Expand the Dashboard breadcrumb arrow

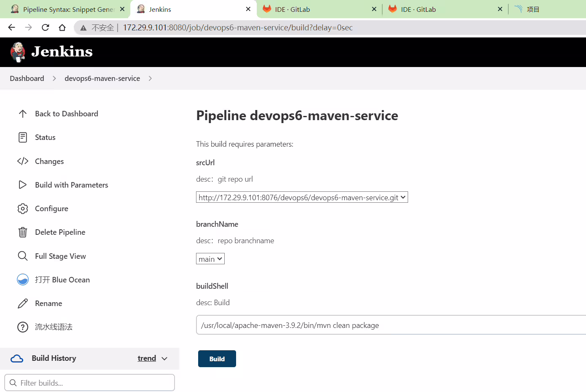[54, 78]
